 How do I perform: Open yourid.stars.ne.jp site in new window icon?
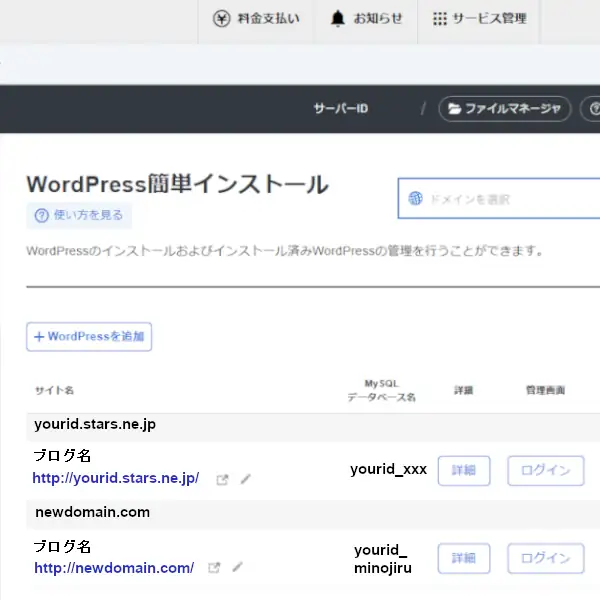pyautogui.click(x=222, y=479)
